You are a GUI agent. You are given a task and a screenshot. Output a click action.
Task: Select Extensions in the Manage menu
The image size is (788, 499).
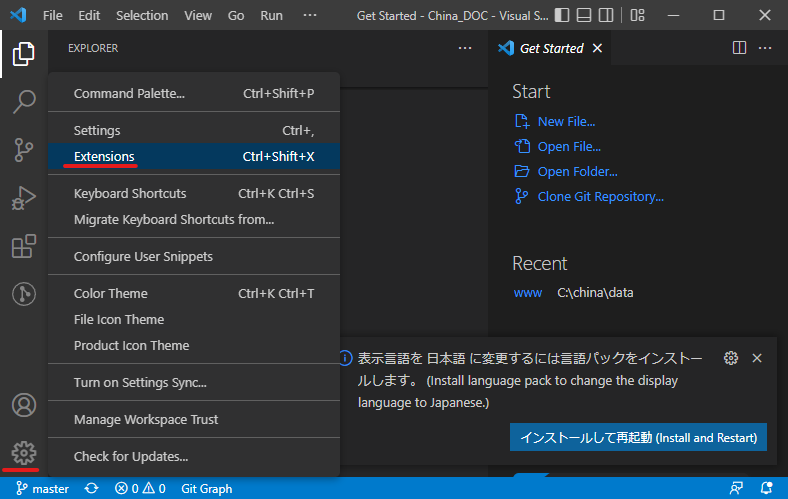[x=194, y=157]
